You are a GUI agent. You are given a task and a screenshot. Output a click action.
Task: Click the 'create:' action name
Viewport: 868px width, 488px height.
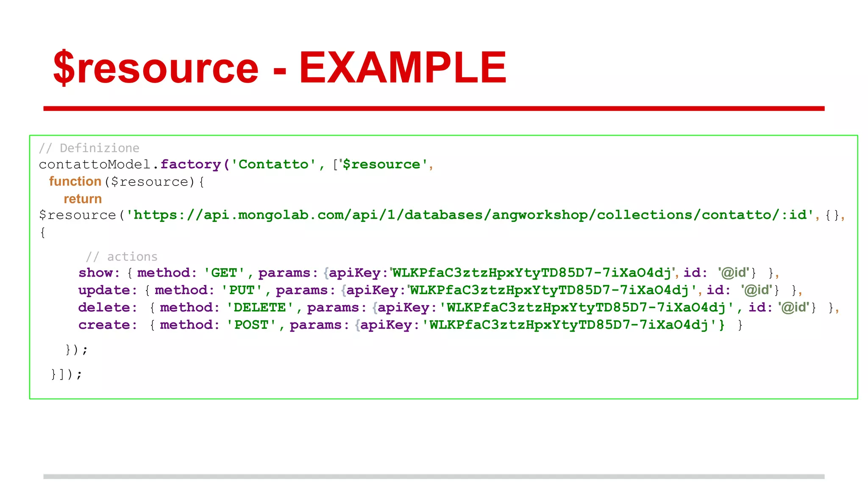coord(108,325)
